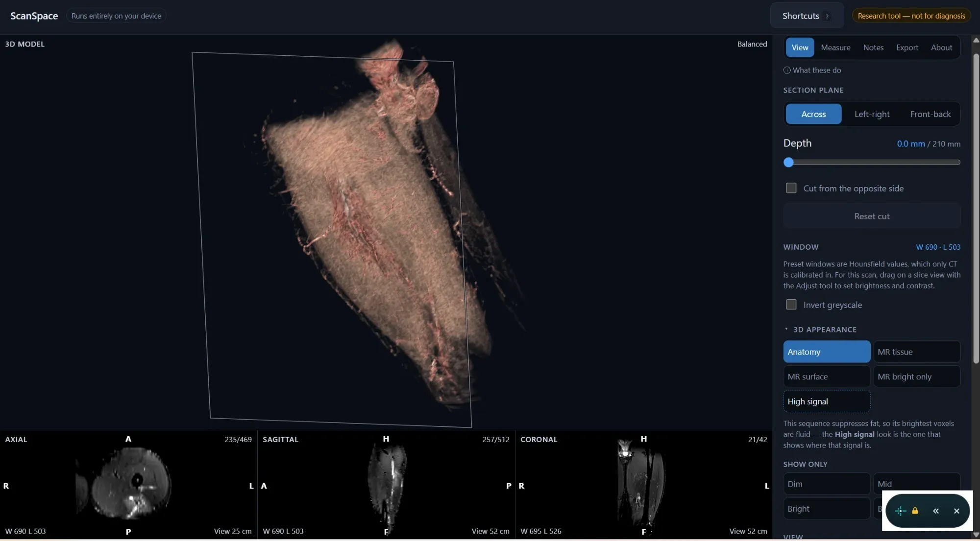Image resolution: width=980 pixels, height=541 pixels.
Task: Choose the MR bright only preset
Action: (x=917, y=376)
